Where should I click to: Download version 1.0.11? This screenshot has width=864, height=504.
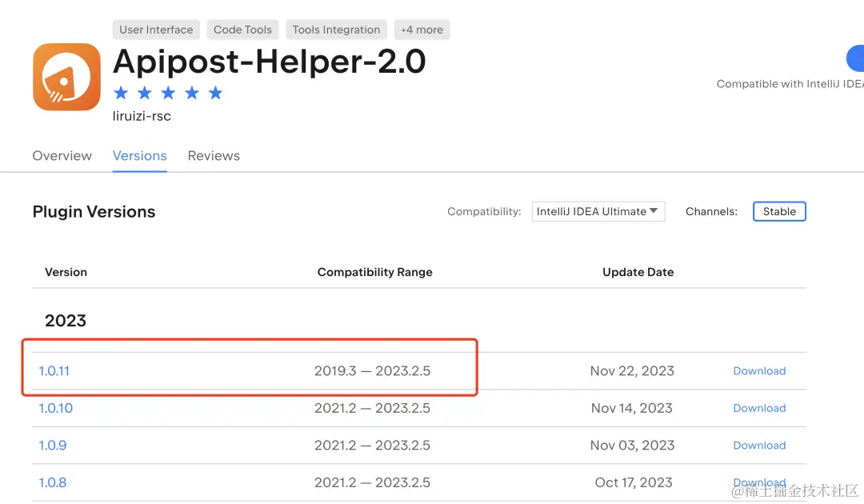759,370
